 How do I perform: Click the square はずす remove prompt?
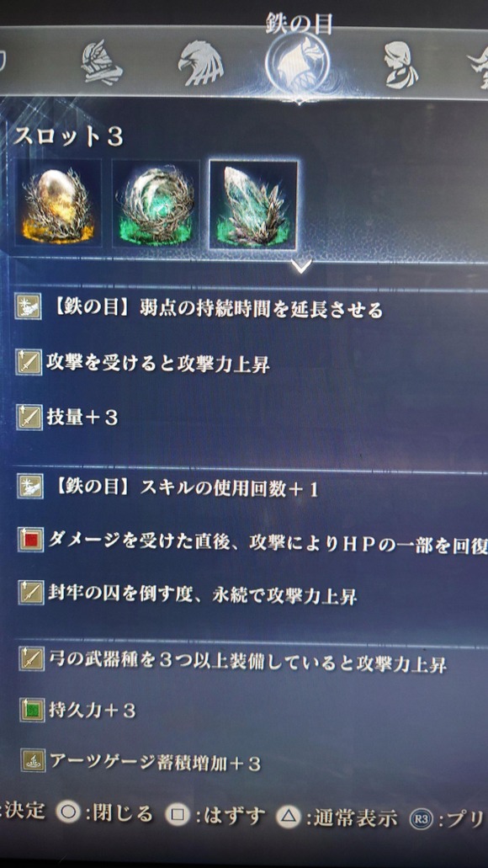click(x=215, y=816)
